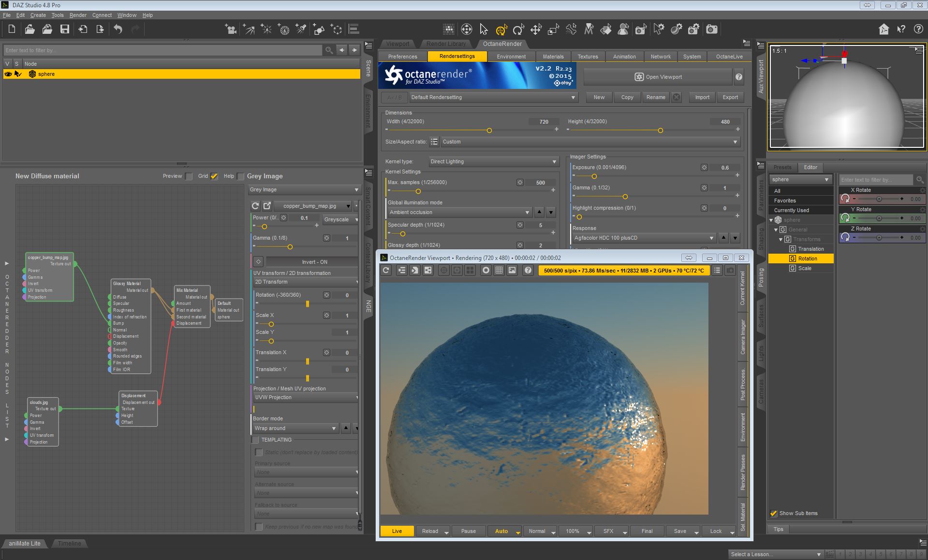Open the Kernel type Direct Lighting dropdown
Screen dimensions: 928x560
click(493, 161)
